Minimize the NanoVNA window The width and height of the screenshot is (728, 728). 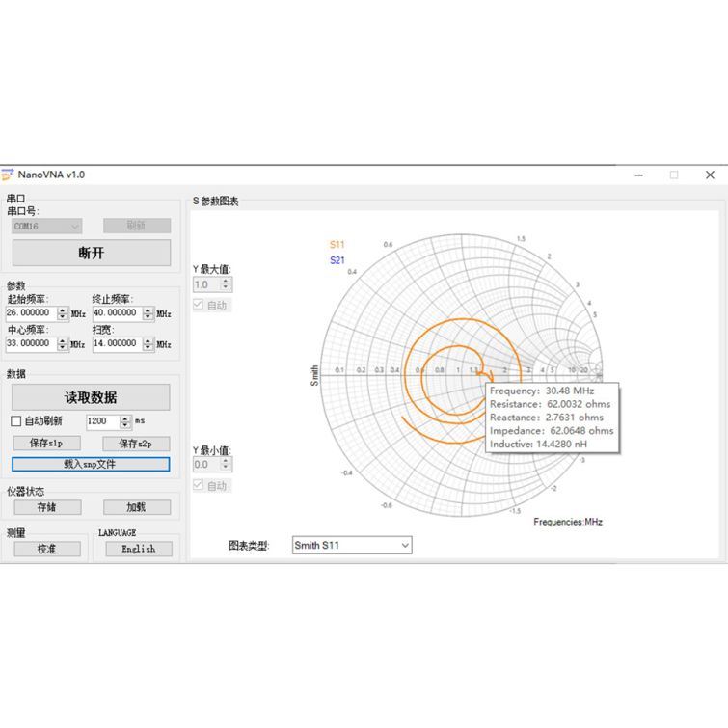[639, 175]
